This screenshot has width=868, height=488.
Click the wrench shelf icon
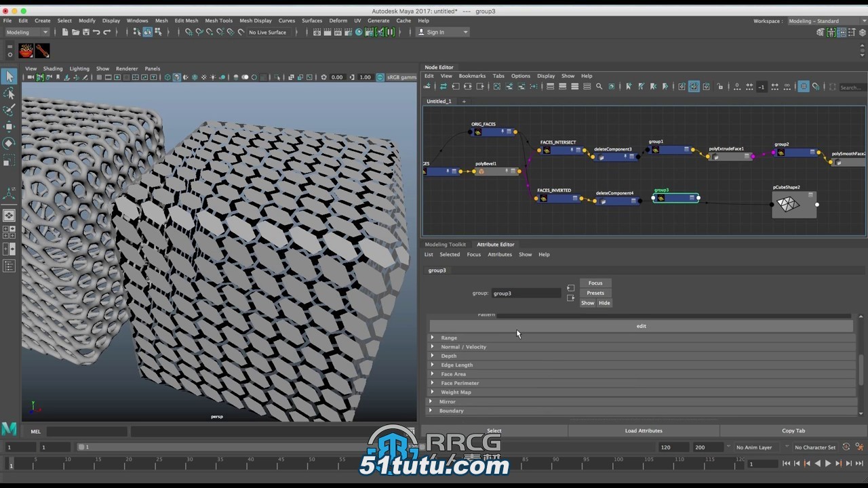42,51
